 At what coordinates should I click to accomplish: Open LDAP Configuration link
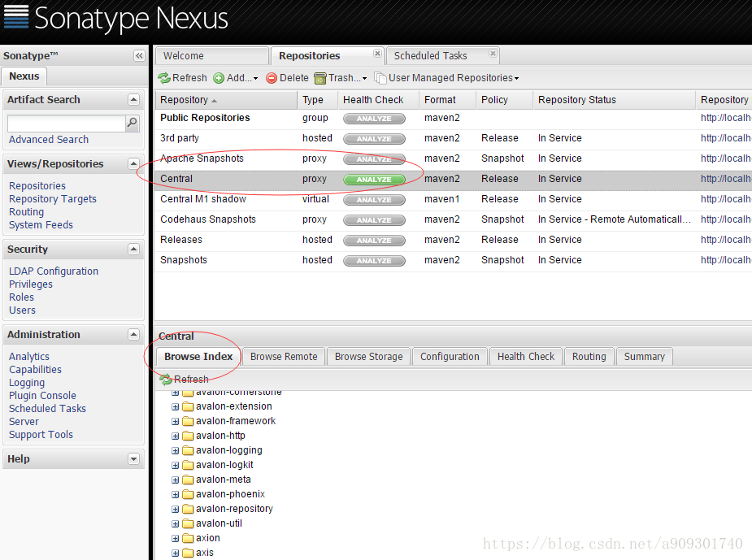point(54,271)
